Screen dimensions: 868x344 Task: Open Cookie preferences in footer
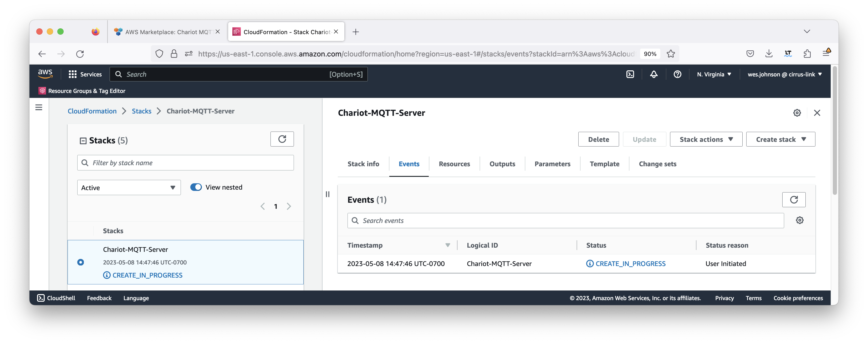(798, 298)
